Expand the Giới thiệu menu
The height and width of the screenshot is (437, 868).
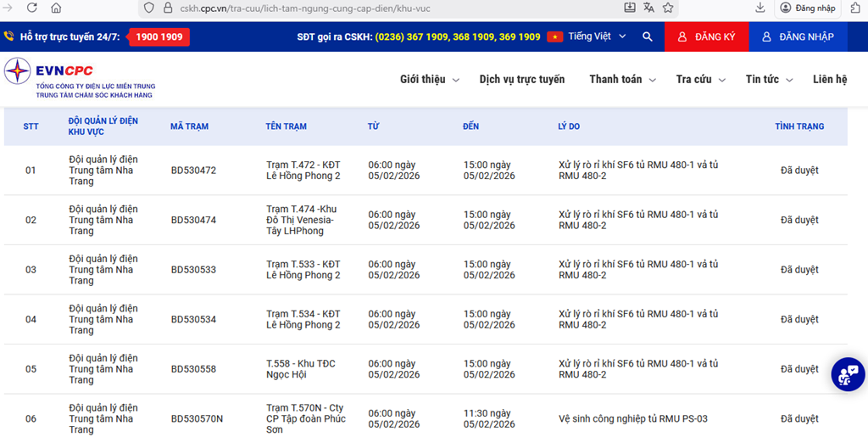pyautogui.click(x=429, y=79)
